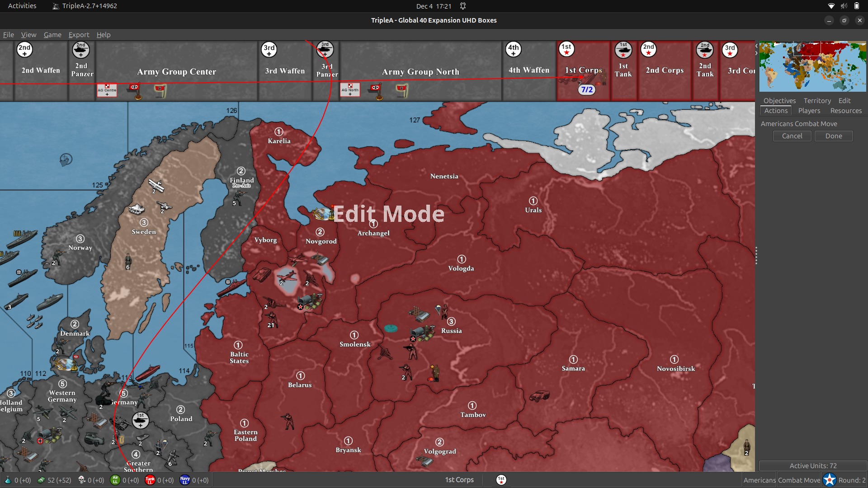The width and height of the screenshot is (868, 488).
Task: Switch to the Territory tab
Action: coord(817,100)
